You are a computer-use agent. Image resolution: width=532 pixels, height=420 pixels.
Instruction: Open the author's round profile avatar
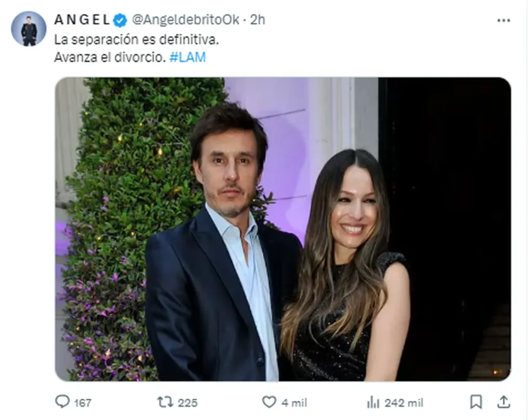[29, 29]
